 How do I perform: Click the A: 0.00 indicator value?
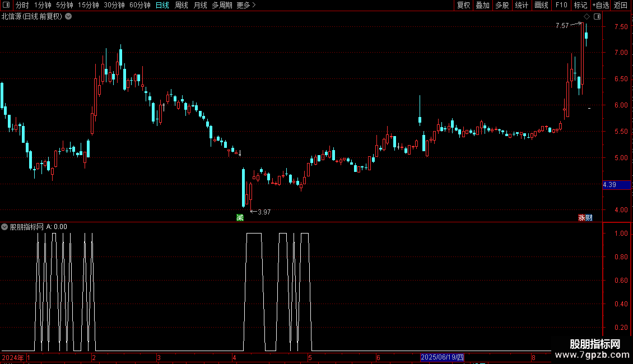57,227
